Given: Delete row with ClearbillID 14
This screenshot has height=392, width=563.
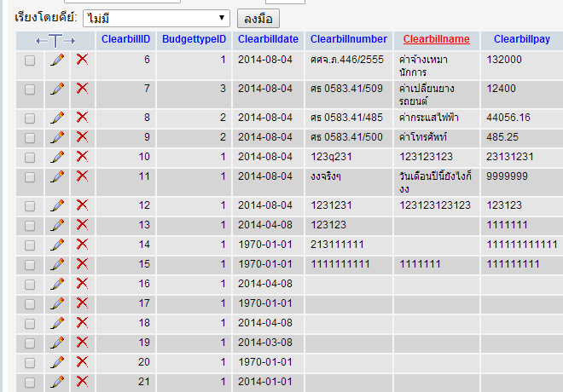Looking at the screenshot, I should tap(82, 245).
